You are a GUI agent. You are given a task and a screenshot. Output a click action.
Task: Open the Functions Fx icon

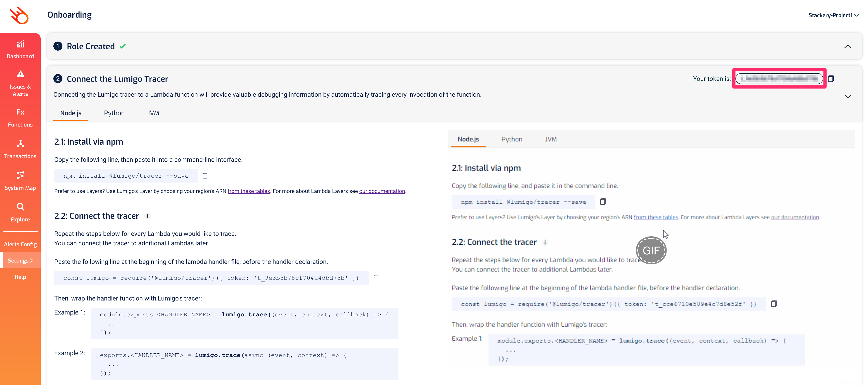pos(20,112)
